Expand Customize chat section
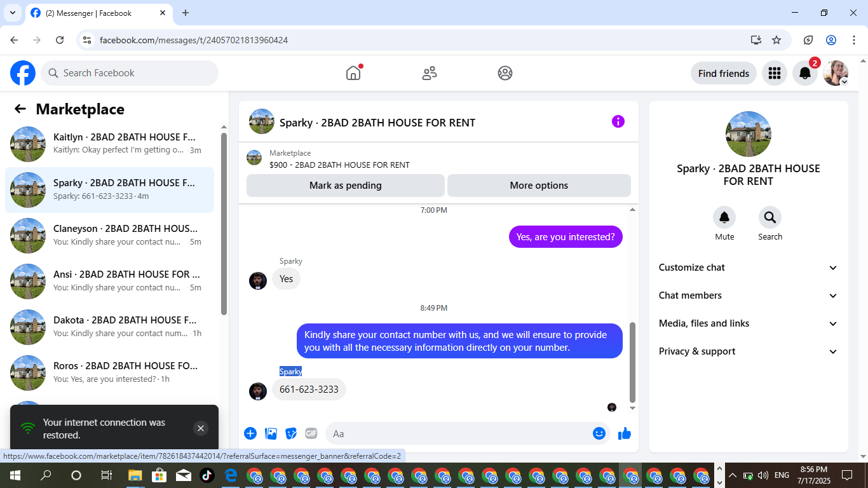This screenshot has height=488, width=868. click(749, 268)
